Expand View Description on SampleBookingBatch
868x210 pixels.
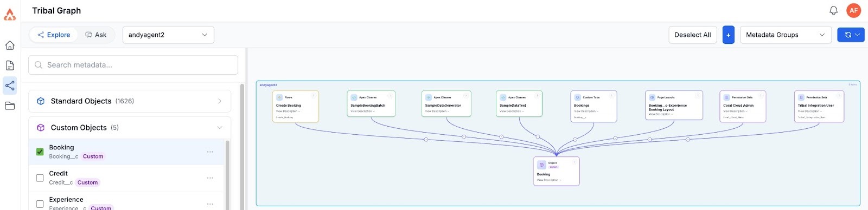click(x=362, y=111)
